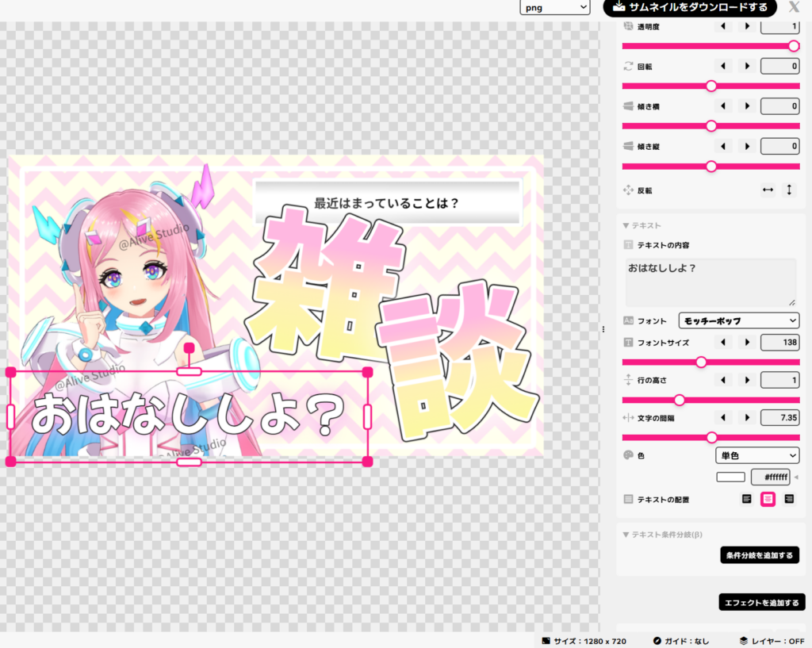
Task: Collapse the テキスト section
Action: point(642,225)
